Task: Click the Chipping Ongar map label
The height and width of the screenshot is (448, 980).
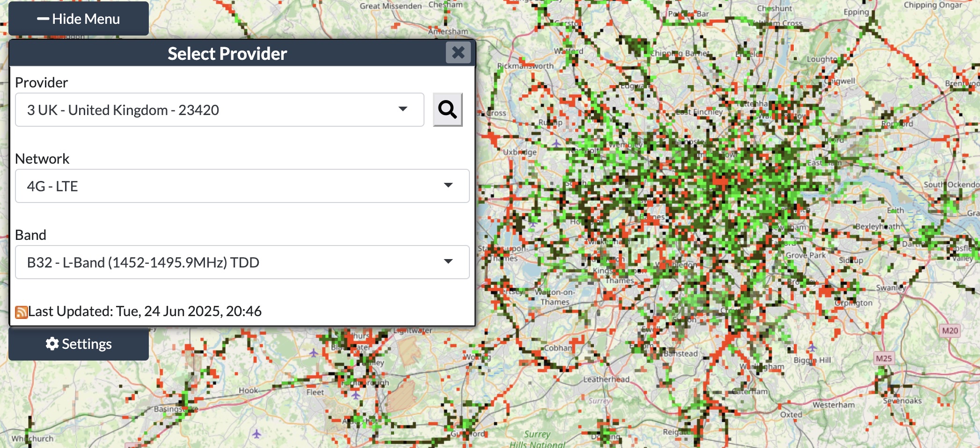Action: (933, 5)
